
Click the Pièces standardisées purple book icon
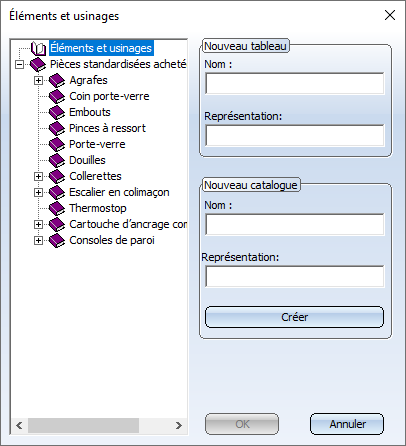pyautogui.click(x=38, y=64)
